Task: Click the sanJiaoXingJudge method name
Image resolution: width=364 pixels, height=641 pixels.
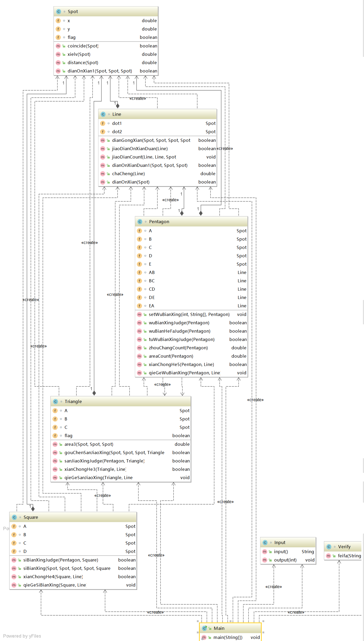Action: [104, 461]
